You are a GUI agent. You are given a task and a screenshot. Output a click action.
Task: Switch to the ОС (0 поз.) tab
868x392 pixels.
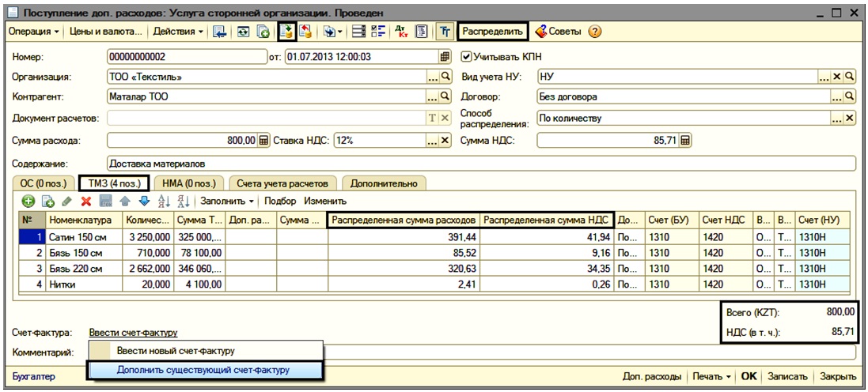tap(43, 183)
